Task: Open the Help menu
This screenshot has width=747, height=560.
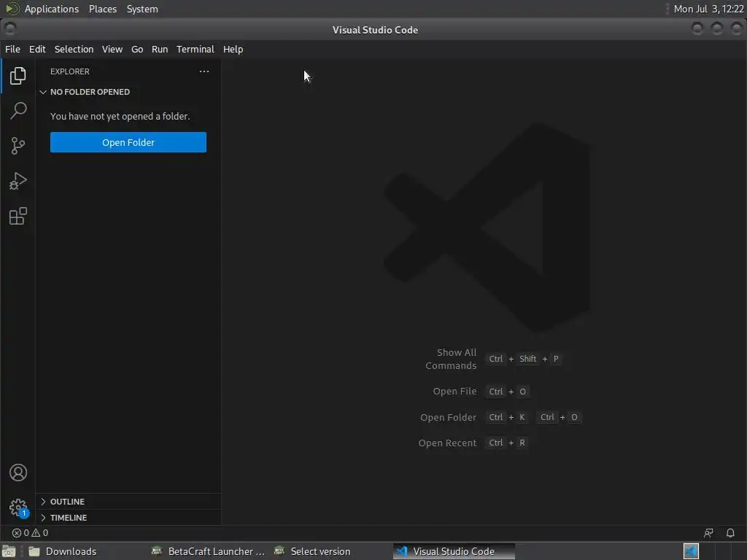Action: (233, 49)
